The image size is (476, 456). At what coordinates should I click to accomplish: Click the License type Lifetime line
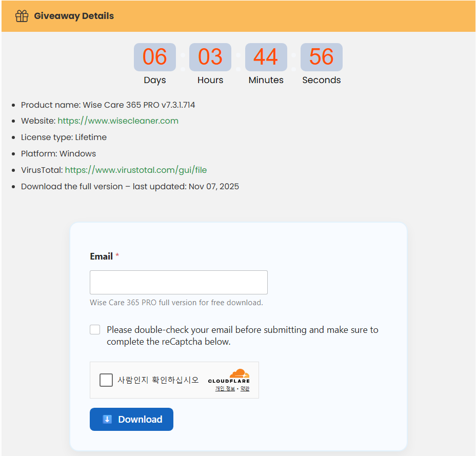(64, 137)
